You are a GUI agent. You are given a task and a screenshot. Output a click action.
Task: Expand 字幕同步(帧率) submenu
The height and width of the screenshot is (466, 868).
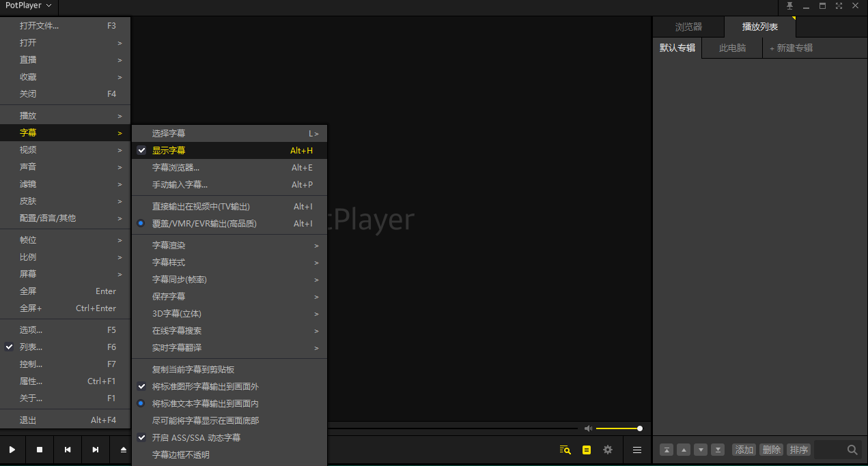click(x=229, y=280)
